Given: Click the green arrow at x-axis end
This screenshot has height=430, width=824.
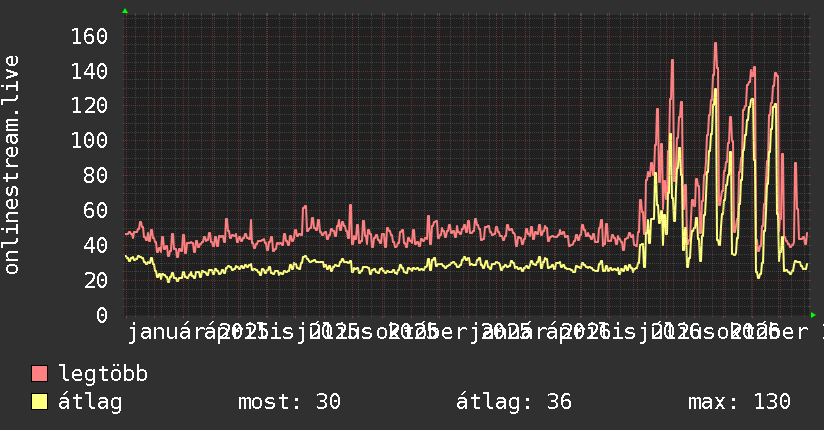Looking at the screenshot, I should (x=813, y=315).
